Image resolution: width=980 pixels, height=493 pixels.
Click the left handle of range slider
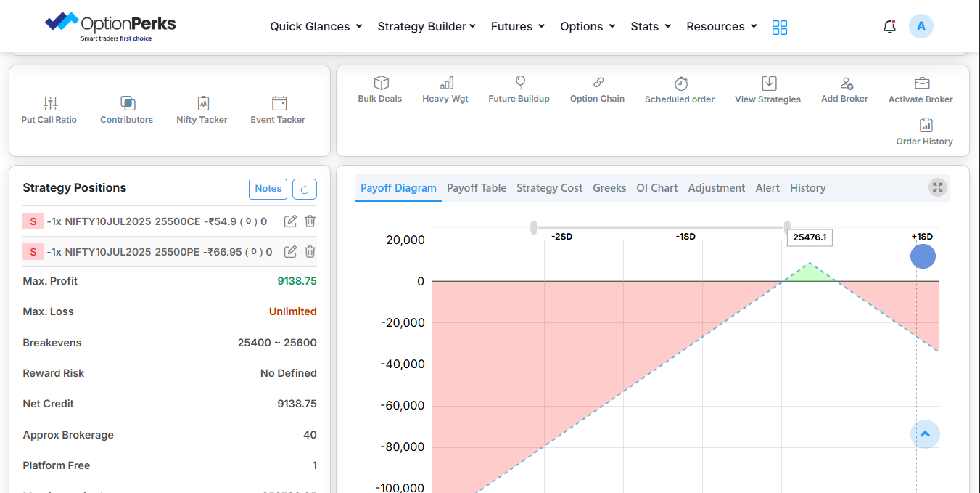click(x=534, y=227)
